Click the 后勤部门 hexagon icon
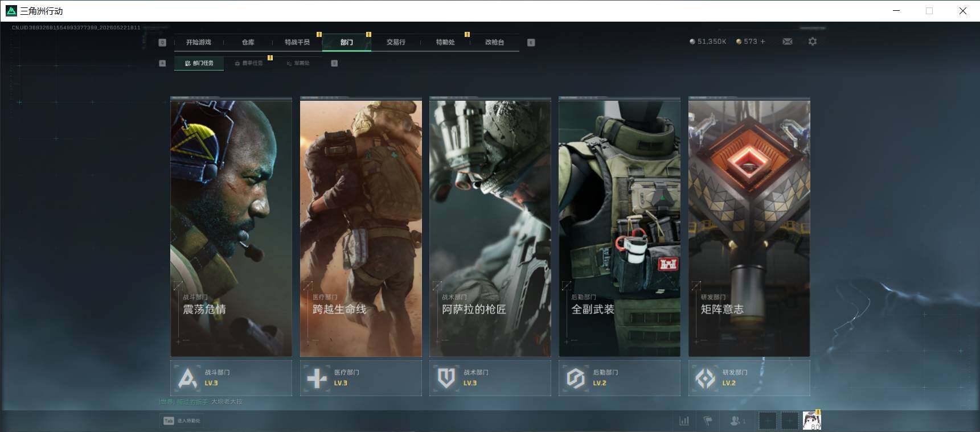980x432 pixels. (576, 378)
